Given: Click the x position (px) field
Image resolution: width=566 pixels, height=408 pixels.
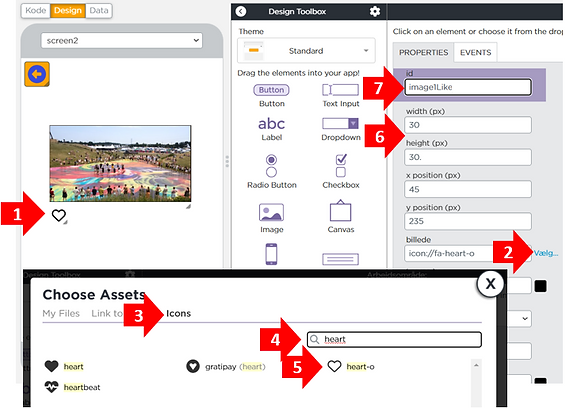Looking at the screenshot, I should (468, 189).
